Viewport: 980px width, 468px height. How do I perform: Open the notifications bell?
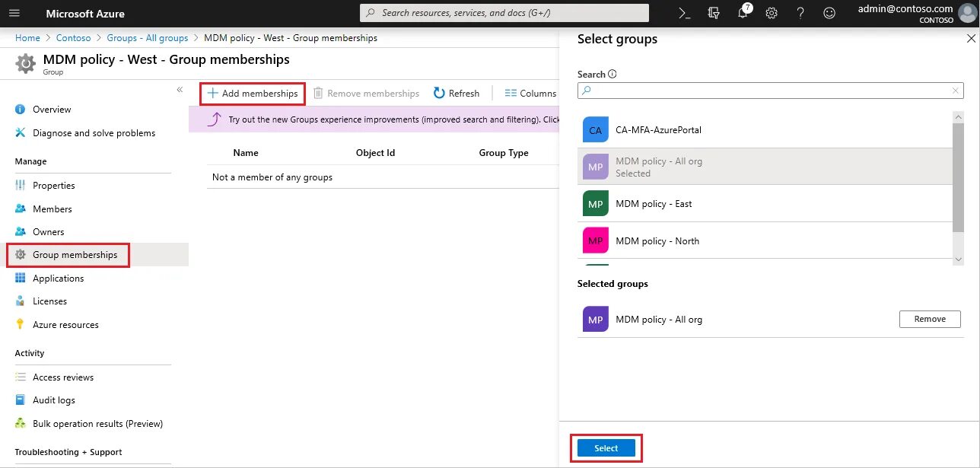(743, 13)
